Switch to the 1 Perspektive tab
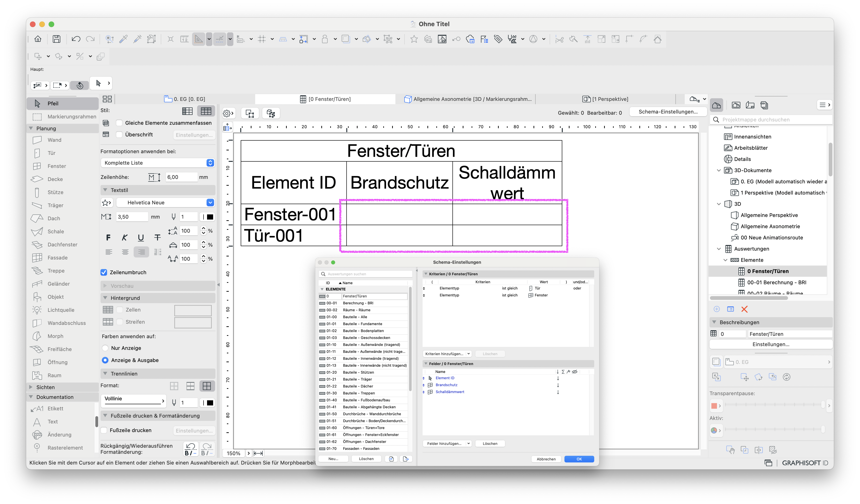The width and height of the screenshot is (860, 504). 606,99
